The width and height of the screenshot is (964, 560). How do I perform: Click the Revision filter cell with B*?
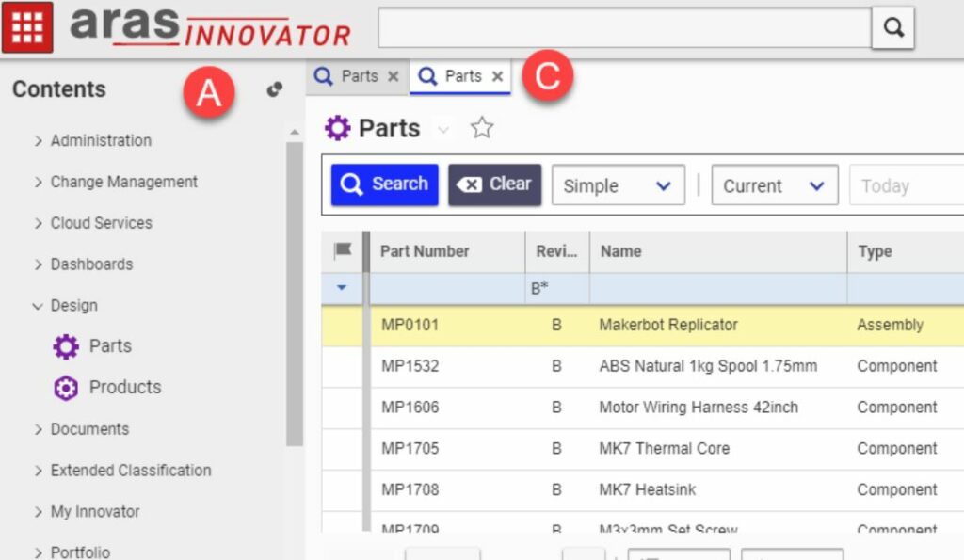click(557, 288)
